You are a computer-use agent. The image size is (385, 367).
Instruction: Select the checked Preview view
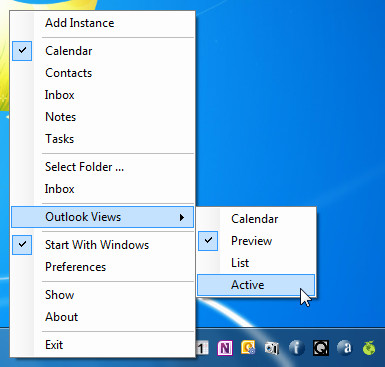pyautogui.click(x=256, y=241)
